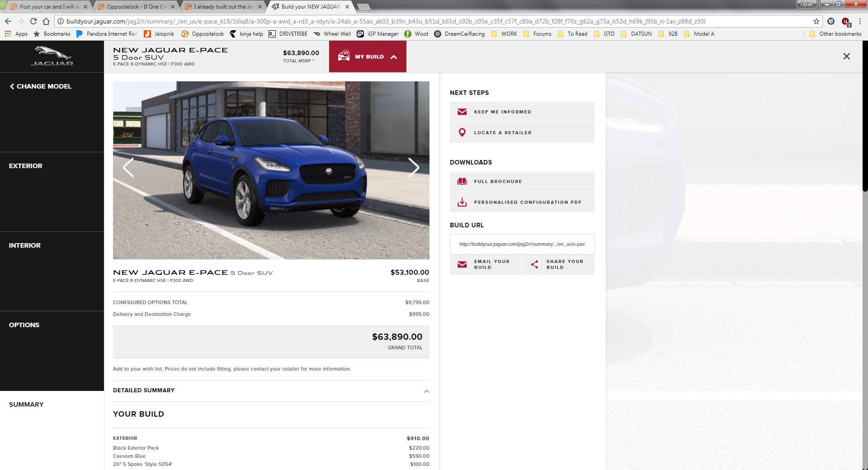Open the DreamCarRacing bookmark
The height and width of the screenshot is (470, 868).
pos(459,34)
